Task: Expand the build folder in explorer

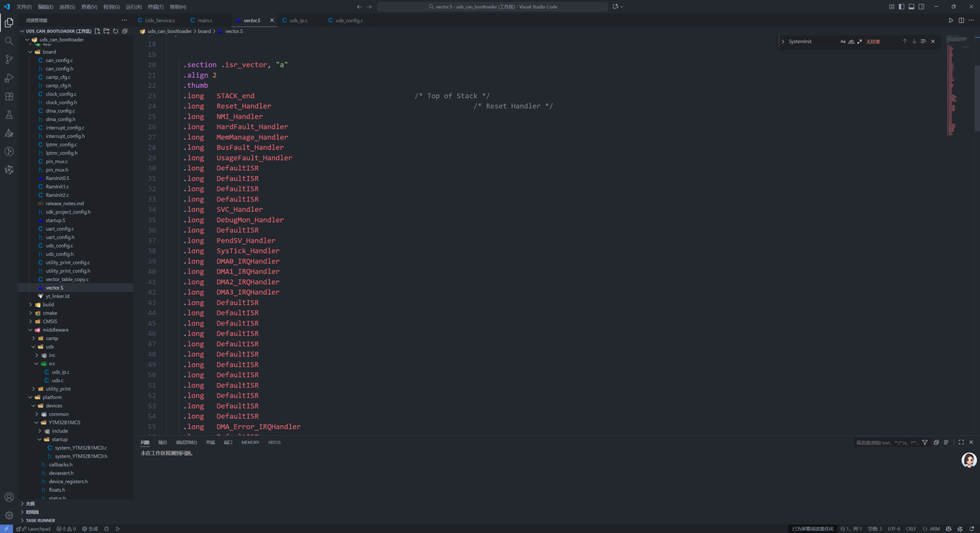Action: tap(48, 305)
